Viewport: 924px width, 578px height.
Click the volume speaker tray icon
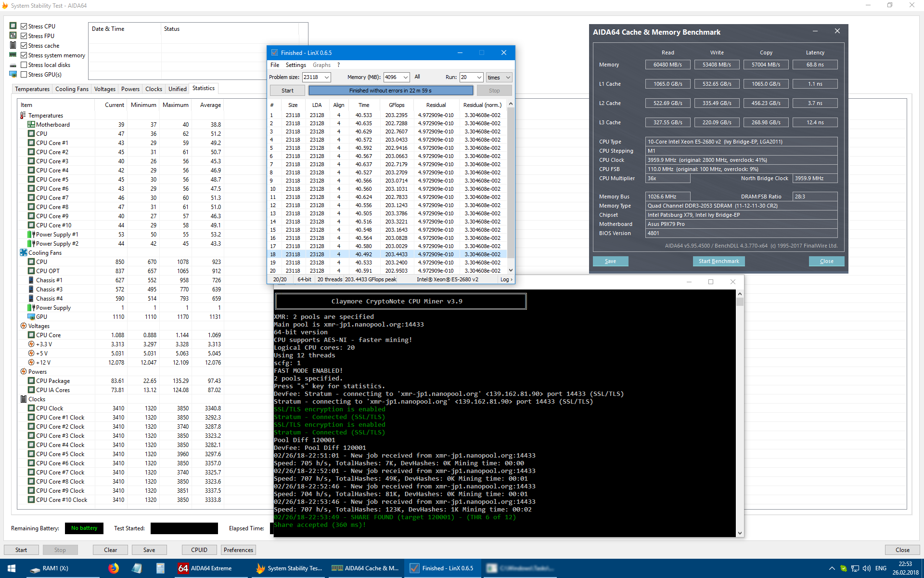pos(866,568)
